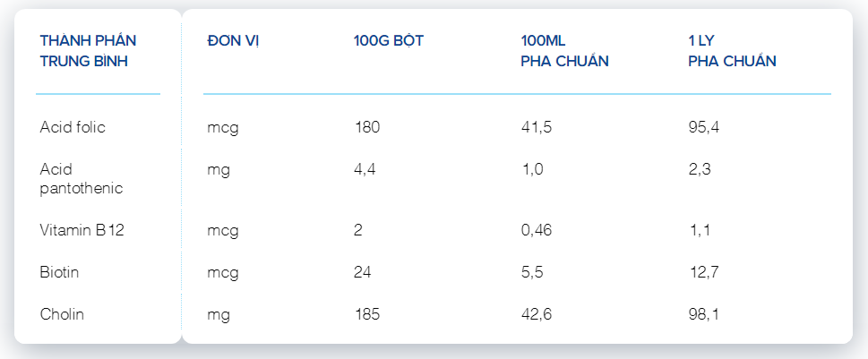868x359 pixels.
Task: Select Biotin value 12,7
Action: [x=703, y=273]
